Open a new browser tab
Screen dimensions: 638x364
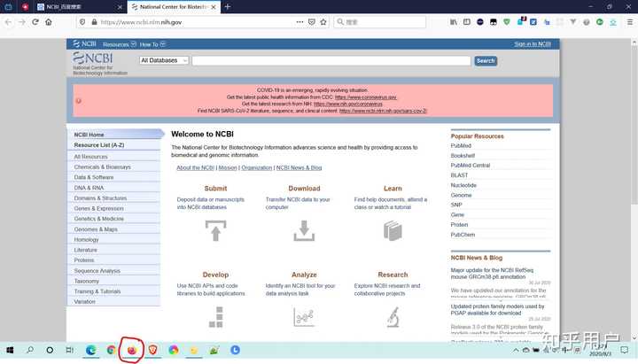click(228, 6)
